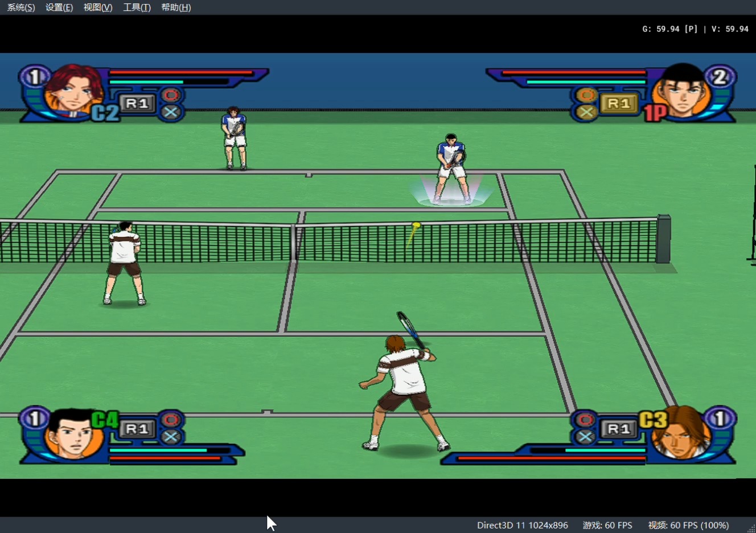This screenshot has height=533, width=756.
Task: Open the 帮助(H) menu
Action: (176, 7)
